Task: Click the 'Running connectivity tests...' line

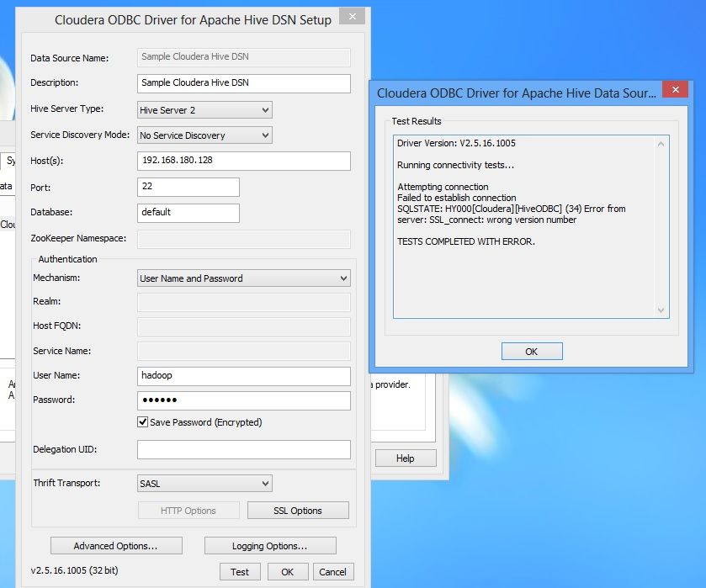Action: click(455, 165)
